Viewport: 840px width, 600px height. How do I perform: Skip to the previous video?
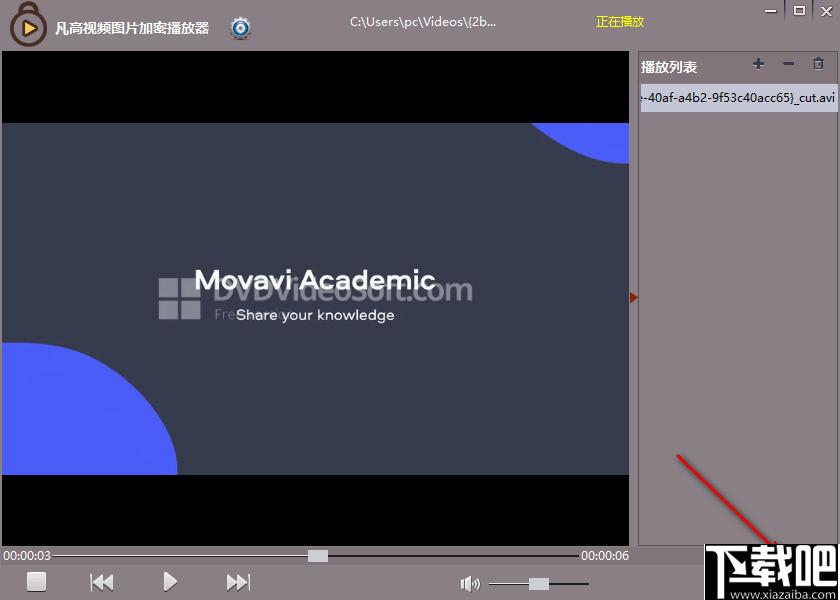click(x=102, y=582)
